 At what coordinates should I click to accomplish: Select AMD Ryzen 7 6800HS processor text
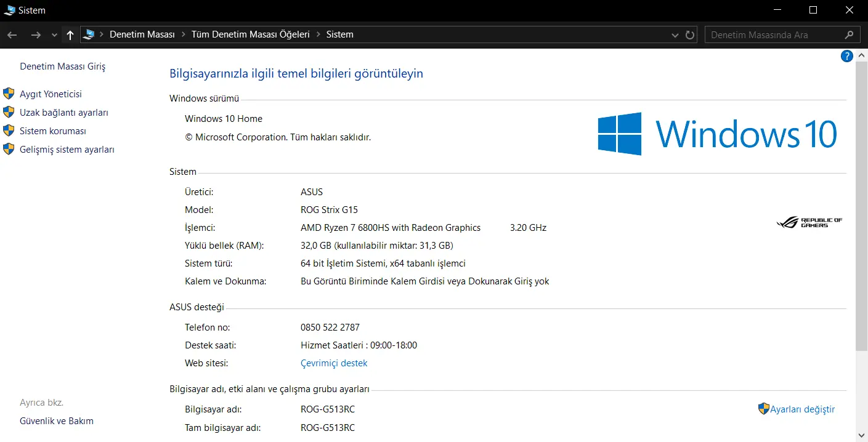tap(391, 228)
